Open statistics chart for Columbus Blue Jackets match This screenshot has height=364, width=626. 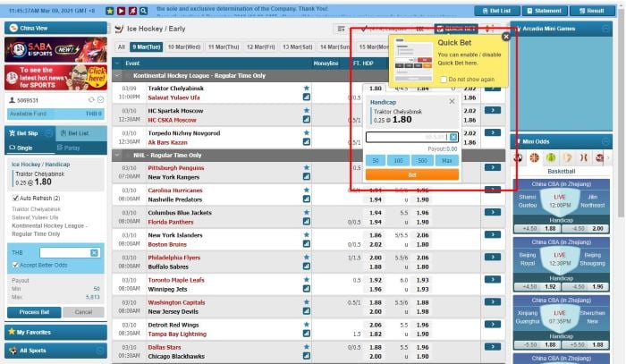[306, 221]
